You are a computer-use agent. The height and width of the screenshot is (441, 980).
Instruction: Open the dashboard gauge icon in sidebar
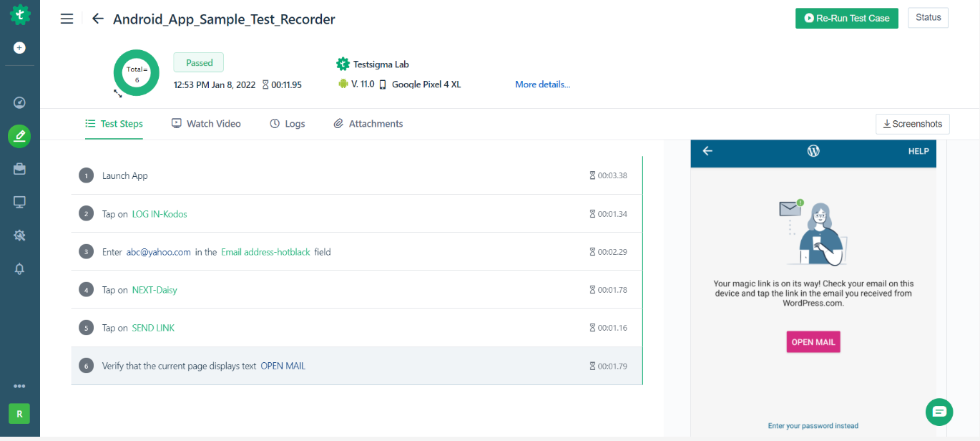point(20,102)
